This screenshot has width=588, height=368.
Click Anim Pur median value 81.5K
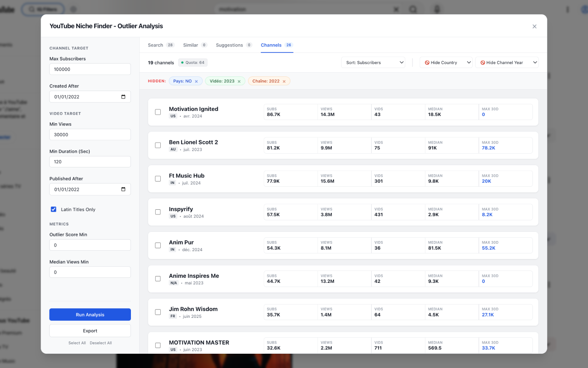click(x=435, y=248)
